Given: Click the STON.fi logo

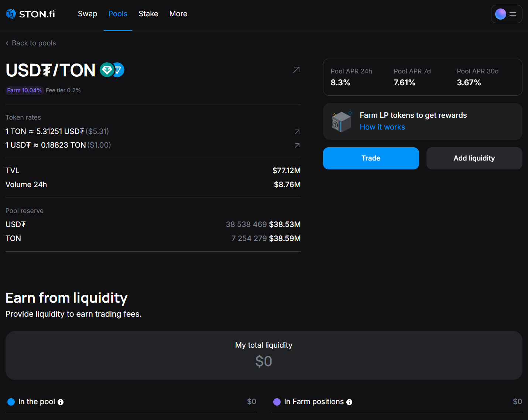Looking at the screenshot, I should click(30, 14).
